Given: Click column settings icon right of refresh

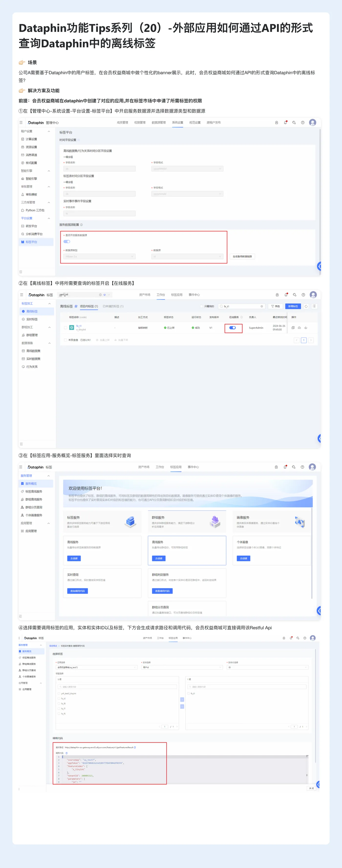Looking at the screenshot, I should 314,306.
